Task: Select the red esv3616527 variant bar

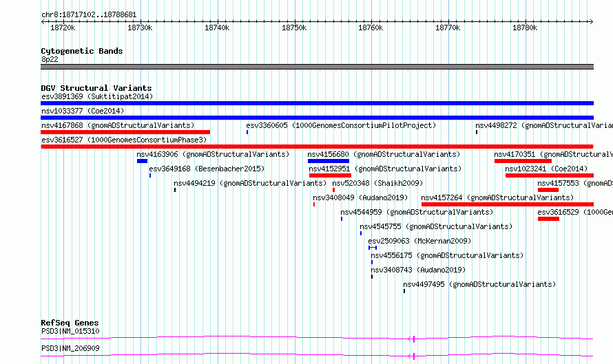Action: [x=317, y=147]
